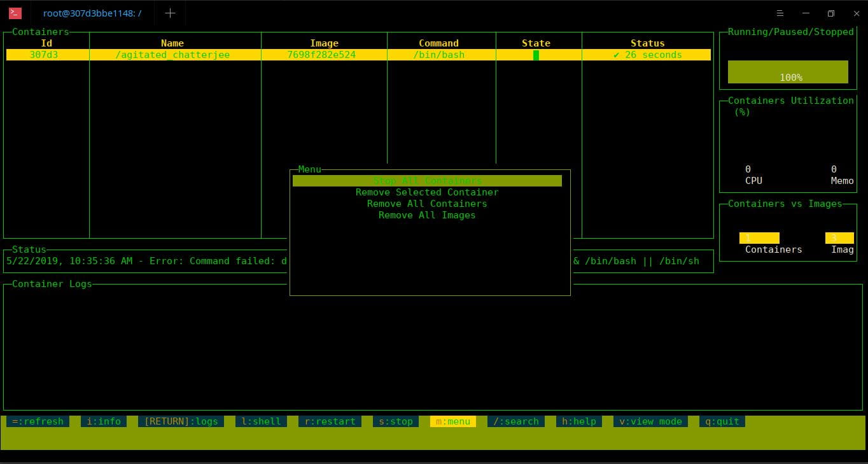Choose Stop All Containers in the menu
This screenshot has height=464, width=868.
pos(427,181)
